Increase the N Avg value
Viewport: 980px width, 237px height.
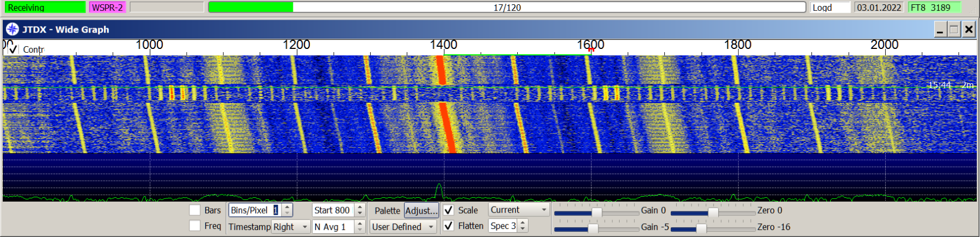click(x=360, y=223)
